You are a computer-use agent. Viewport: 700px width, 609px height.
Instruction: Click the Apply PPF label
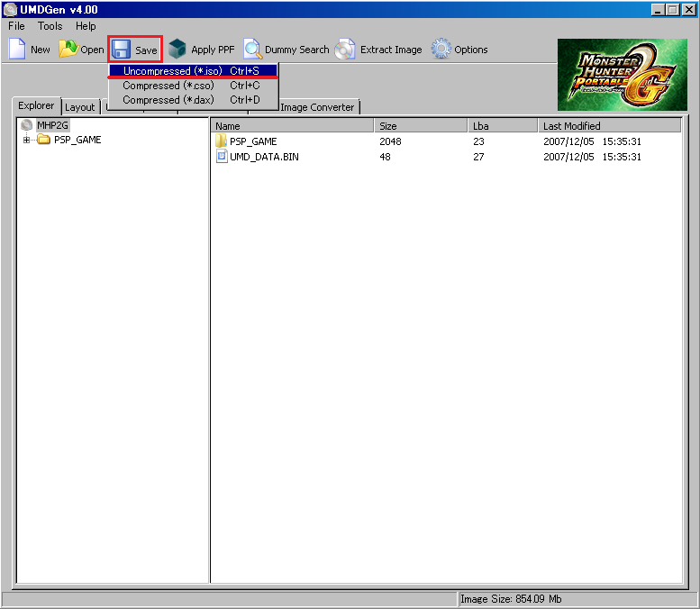coord(213,50)
